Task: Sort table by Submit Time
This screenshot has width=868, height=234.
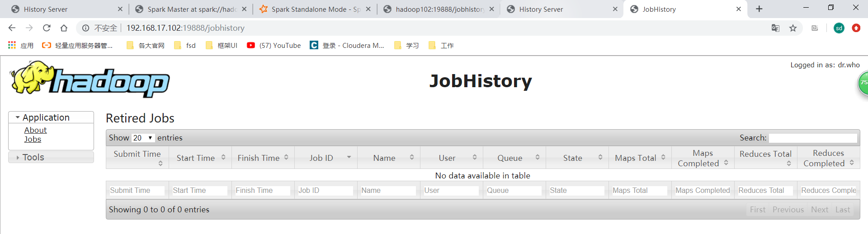Action: pyautogui.click(x=137, y=158)
